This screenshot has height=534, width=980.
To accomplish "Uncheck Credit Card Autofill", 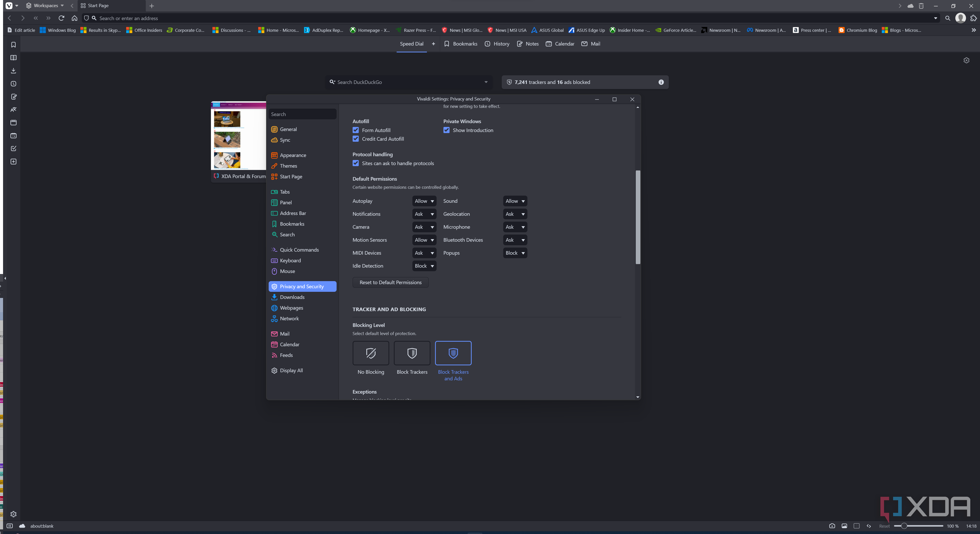I will point(356,139).
